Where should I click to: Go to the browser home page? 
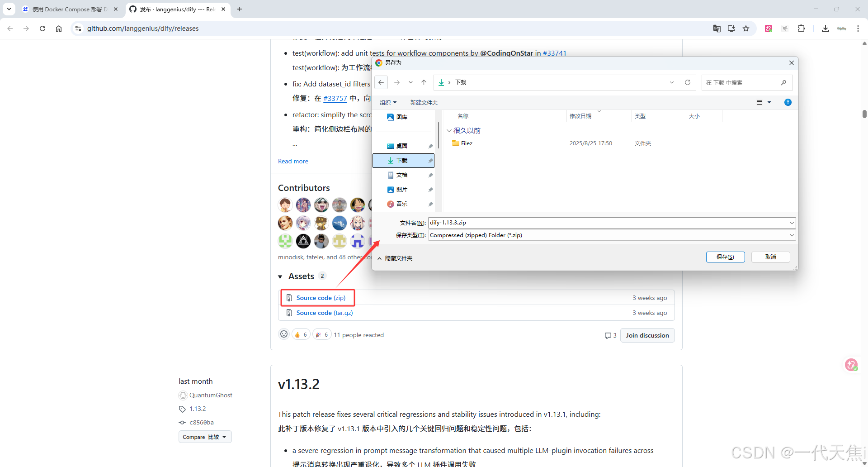(x=59, y=29)
